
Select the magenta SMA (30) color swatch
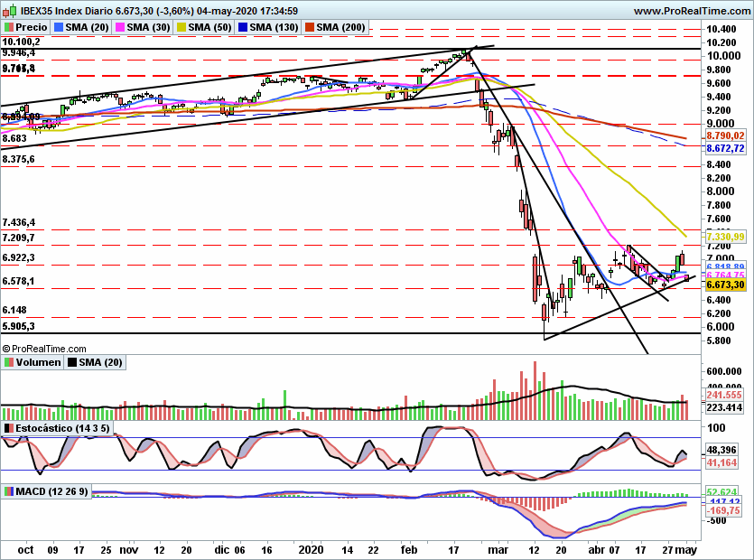point(121,28)
